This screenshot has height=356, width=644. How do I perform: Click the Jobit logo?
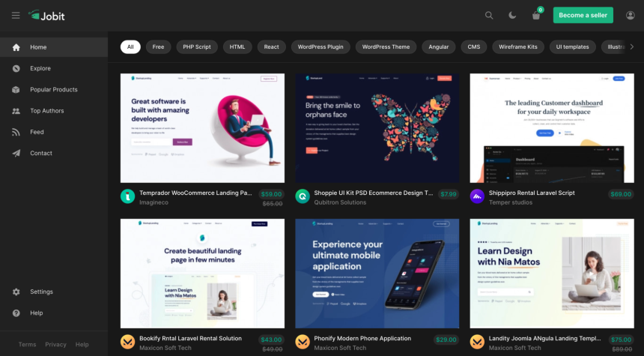point(46,16)
